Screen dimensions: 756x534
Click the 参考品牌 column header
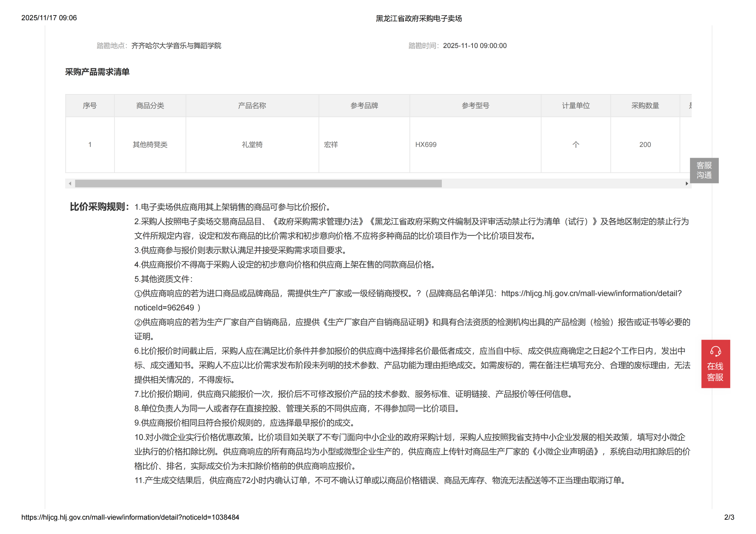[x=364, y=106]
